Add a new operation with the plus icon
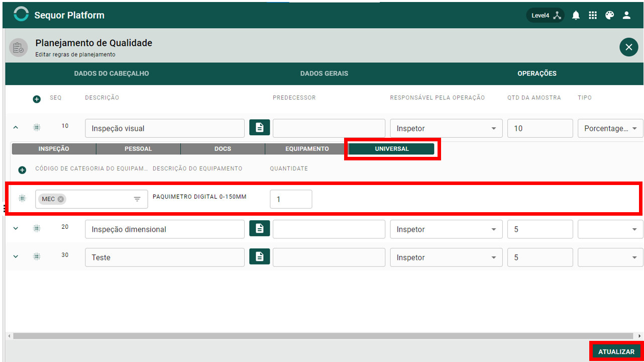 (37, 99)
